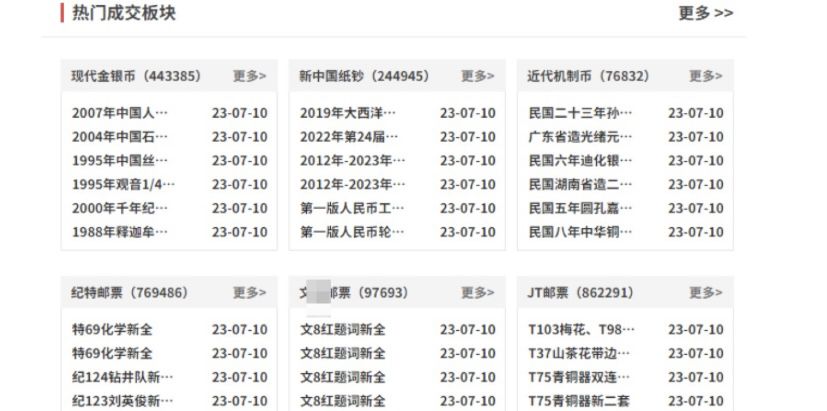
Task: Open the 2004年中国石… listing
Action: 120,137
